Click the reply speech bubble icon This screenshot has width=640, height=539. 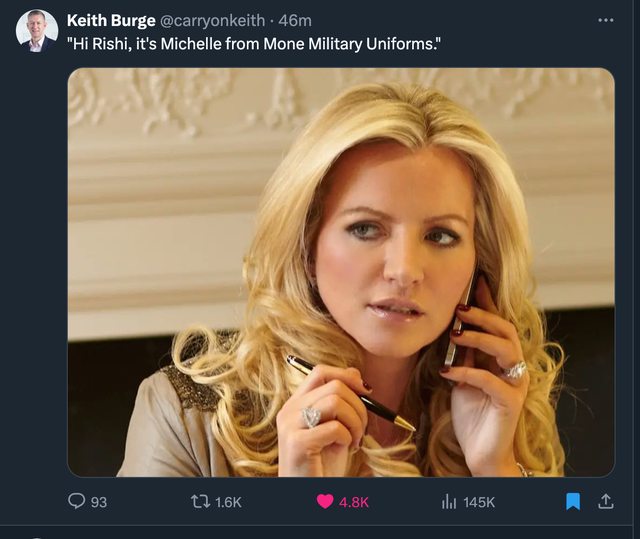click(x=77, y=502)
